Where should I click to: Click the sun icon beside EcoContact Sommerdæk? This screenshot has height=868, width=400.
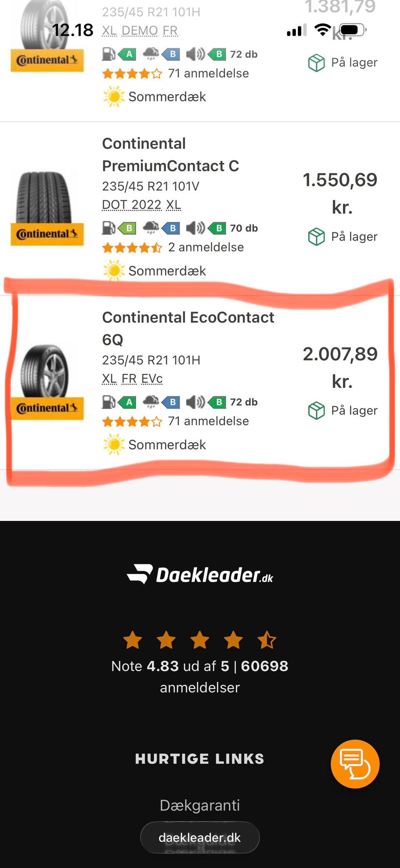tap(113, 445)
